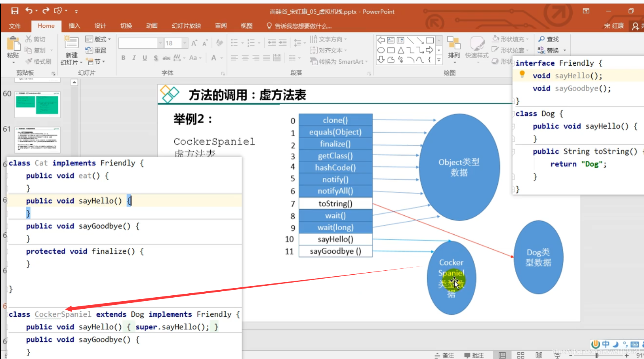Toggle bold formatting
The image size is (644, 359).
pyautogui.click(x=123, y=58)
